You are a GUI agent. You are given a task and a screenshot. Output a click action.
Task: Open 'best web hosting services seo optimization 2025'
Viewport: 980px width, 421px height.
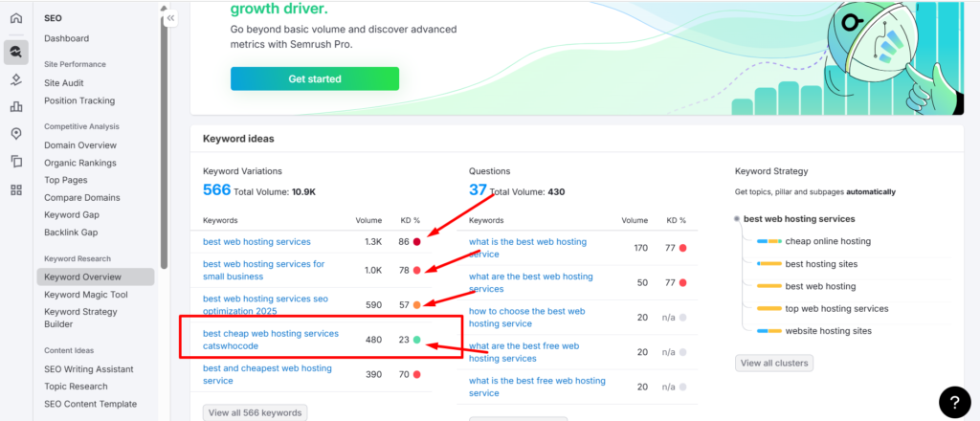point(265,305)
